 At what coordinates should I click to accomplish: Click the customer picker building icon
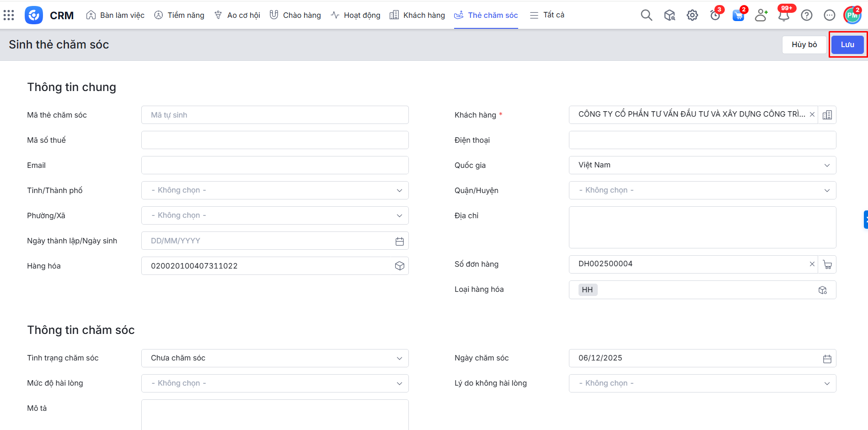tap(827, 115)
